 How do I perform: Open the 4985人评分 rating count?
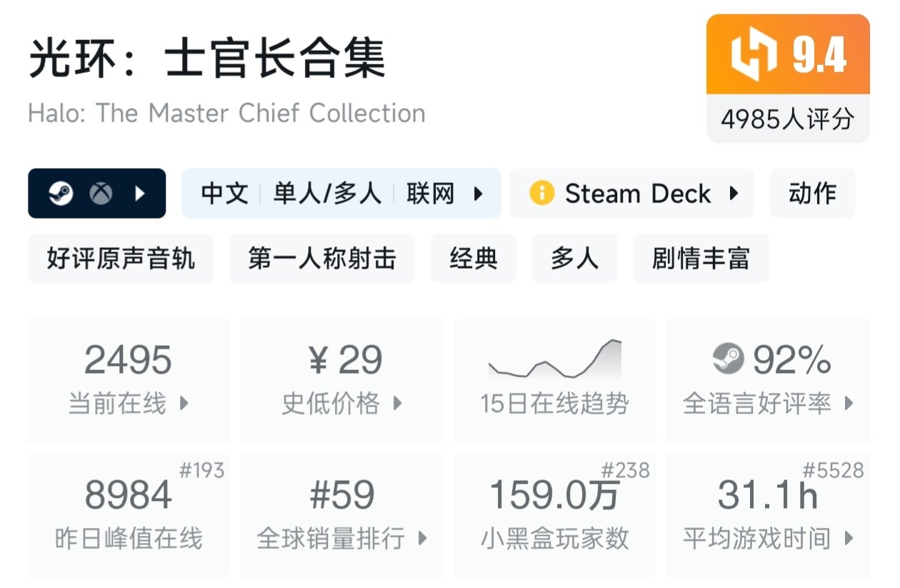(x=787, y=119)
